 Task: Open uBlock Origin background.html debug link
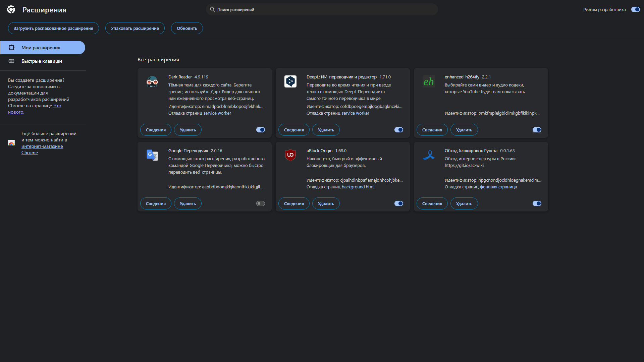[358, 187]
